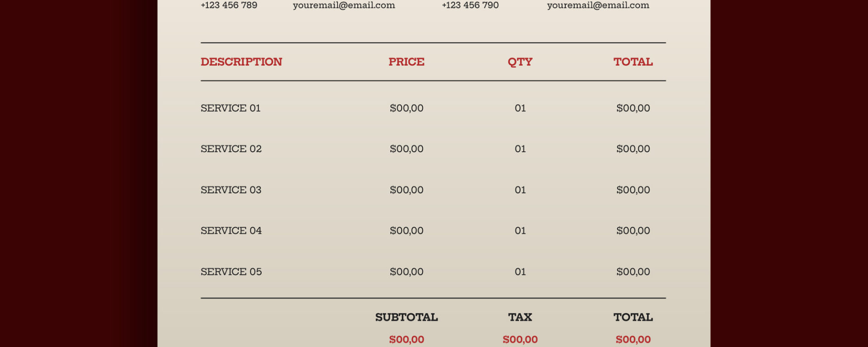This screenshot has width=868, height=347.
Task: Click the email beside +123 456 789
Action: 344,5
